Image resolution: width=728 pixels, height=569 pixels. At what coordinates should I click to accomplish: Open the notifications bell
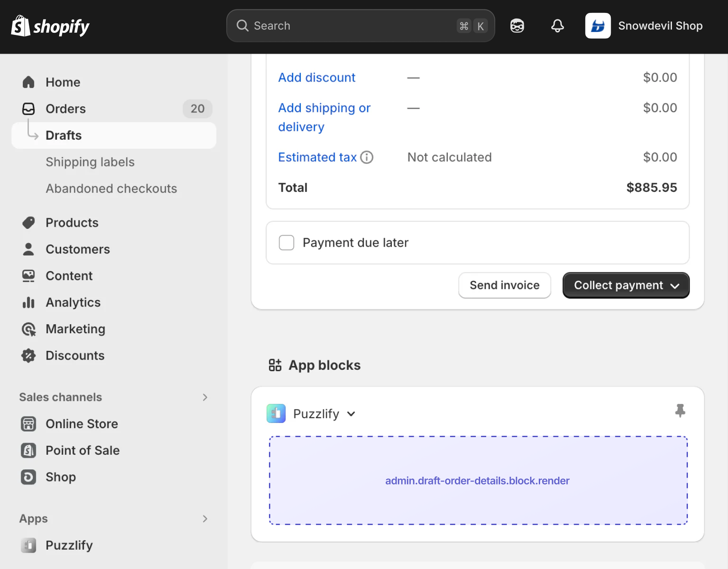[x=557, y=26]
